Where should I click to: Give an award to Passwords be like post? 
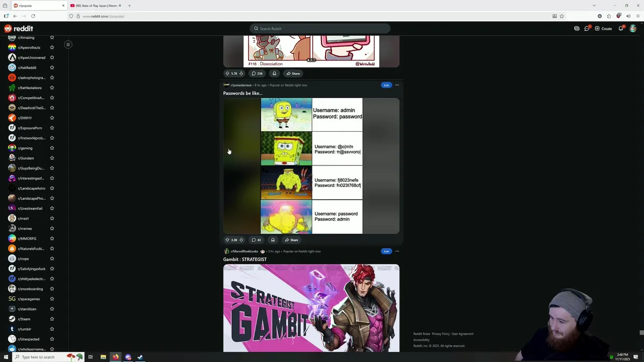click(273, 240)
